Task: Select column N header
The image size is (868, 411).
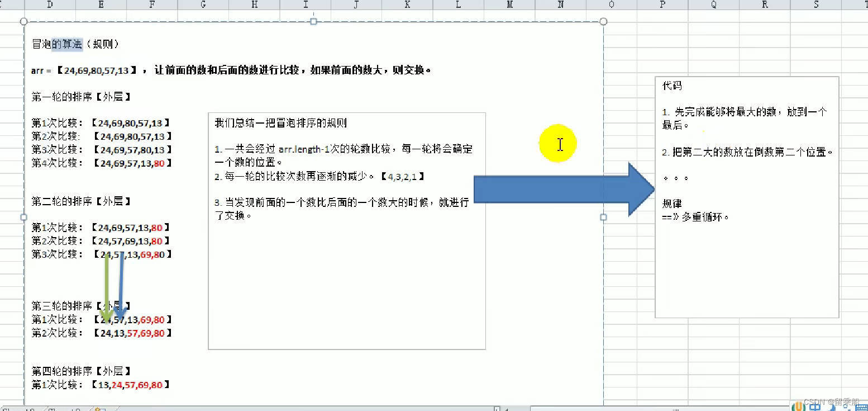Action: [560, 4]
